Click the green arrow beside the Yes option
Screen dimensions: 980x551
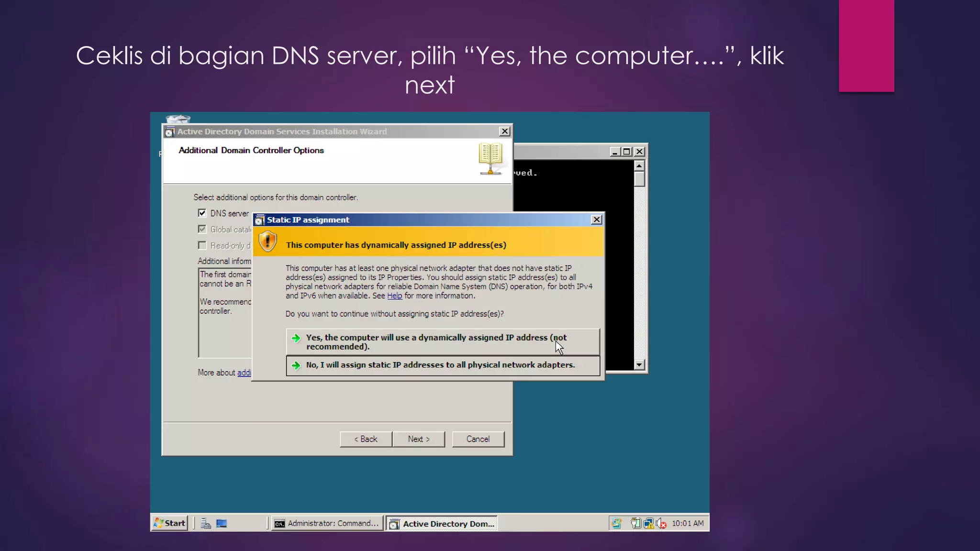coord(296,338)
